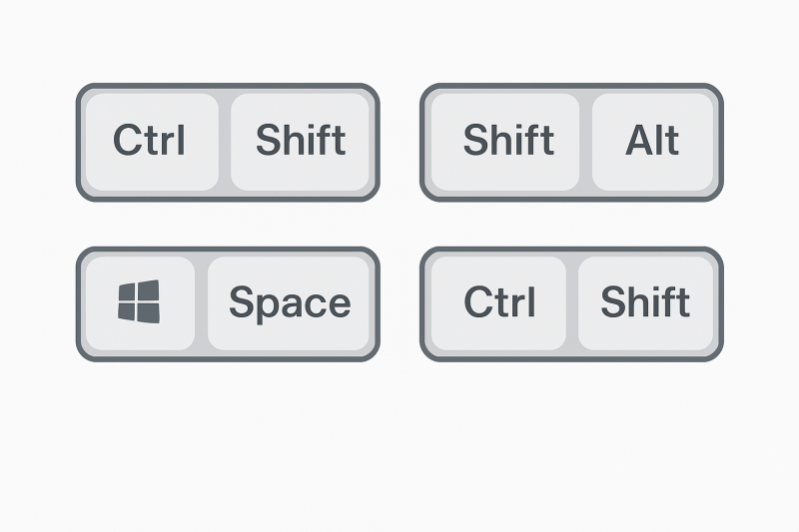The image size is (799, 532).
Task: Click Ctrl key in upper Ctrl+Shift combo
Action: click(152, 142)
